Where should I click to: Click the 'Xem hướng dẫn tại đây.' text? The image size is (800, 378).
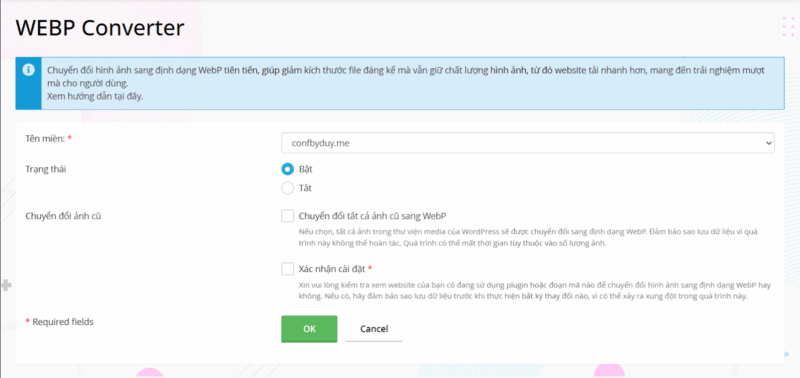pyautogui.click(x=95, y=96)
